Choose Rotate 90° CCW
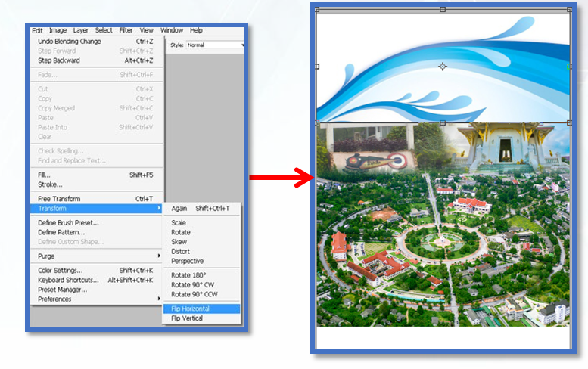 [x=202, y=294]
